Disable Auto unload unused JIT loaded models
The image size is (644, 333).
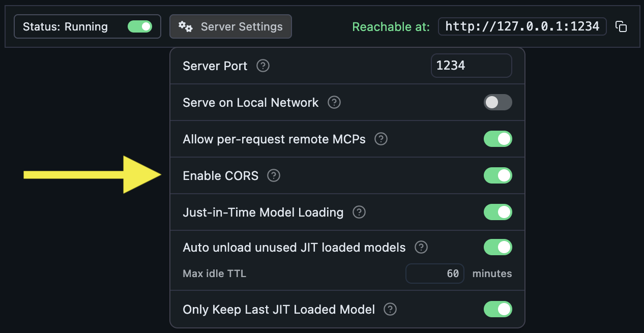[x=497, y=247]
